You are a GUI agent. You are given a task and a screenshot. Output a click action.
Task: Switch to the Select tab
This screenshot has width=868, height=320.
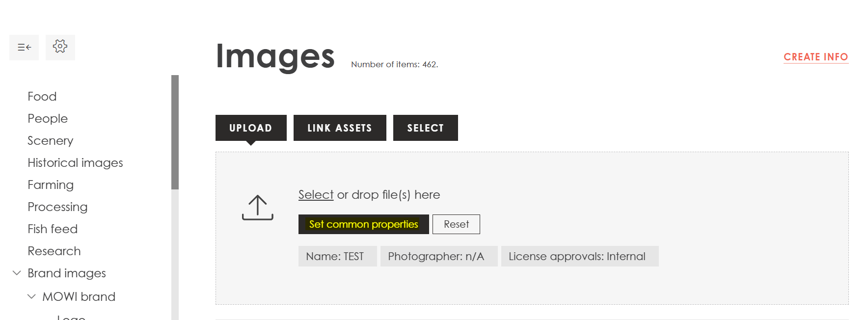coord(425,128)
